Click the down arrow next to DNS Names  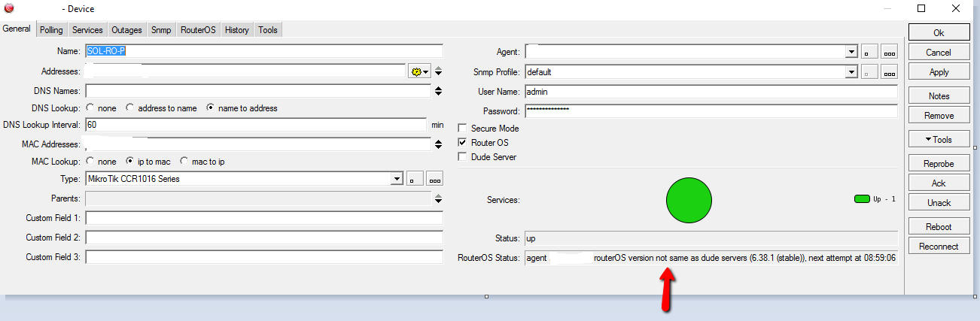point(438,94)
